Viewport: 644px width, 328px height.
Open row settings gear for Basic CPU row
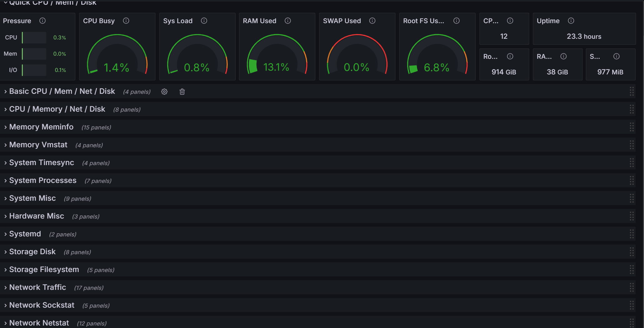[164, 92]
